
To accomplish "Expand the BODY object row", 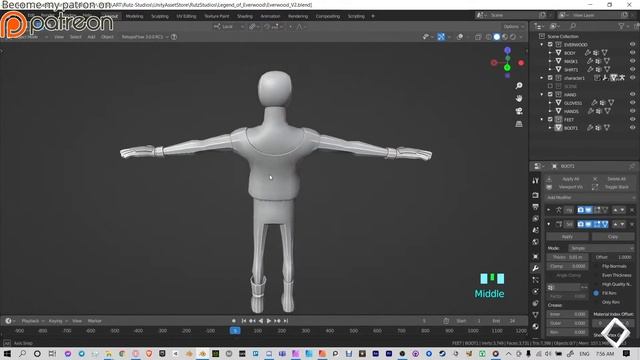I will (x=550, y=53).
